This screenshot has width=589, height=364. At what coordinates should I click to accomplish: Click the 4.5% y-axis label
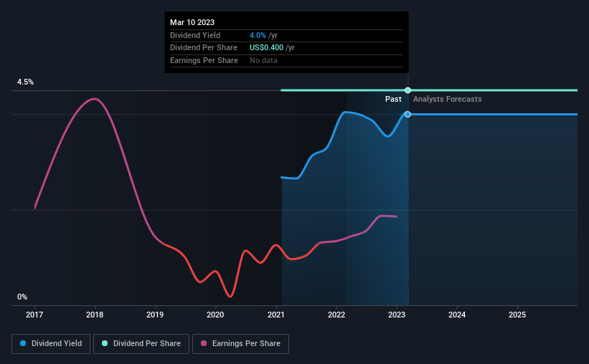tap(25, 82)
